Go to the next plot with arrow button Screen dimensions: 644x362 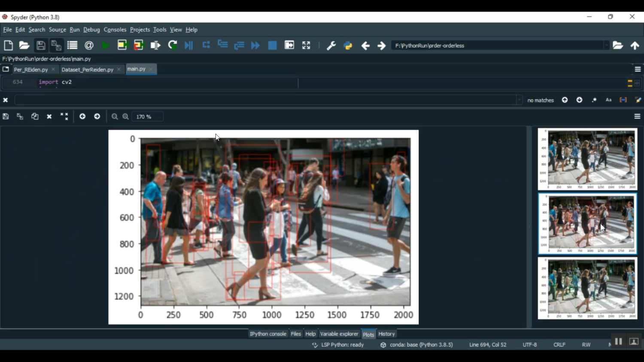pyautogui.click(x=97, y=116)
